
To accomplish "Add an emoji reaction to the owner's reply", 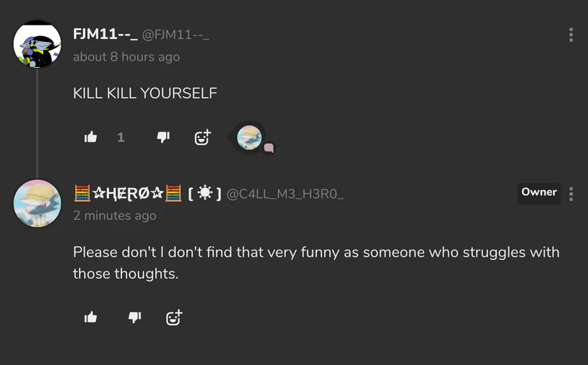I will point(174,317).
